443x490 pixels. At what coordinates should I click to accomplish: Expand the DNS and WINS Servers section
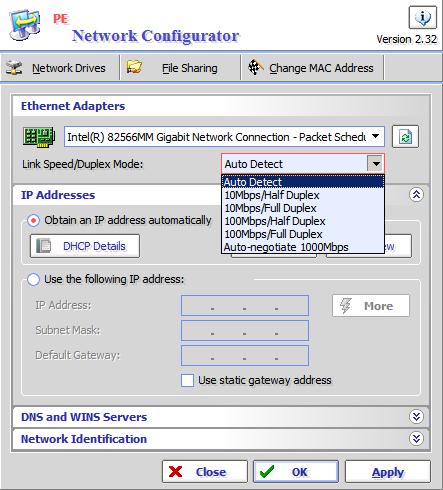pyautogui.click(x=416, y=417)
